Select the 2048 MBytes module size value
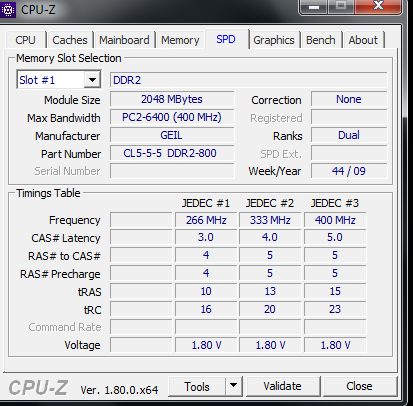 point(172,99)
